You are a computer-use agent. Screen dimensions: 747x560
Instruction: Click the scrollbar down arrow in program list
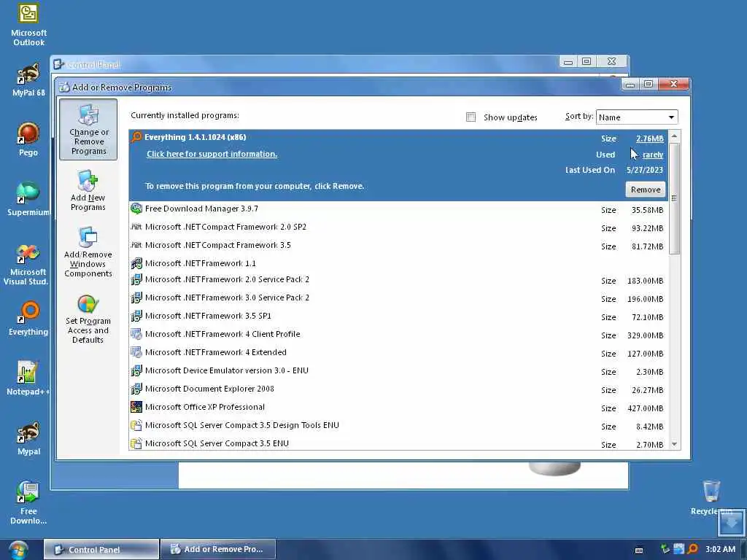674,444
